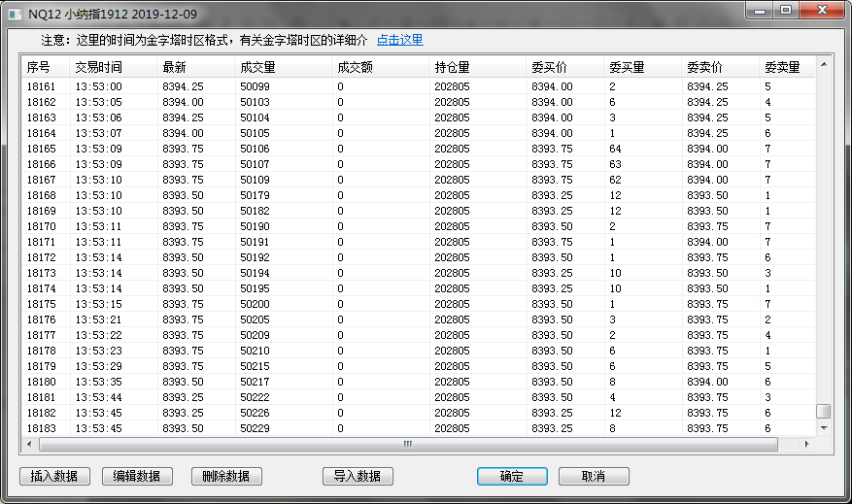This screenshot has width=852, height=504.
Task: Click the 委卖价 column header
Action: tap(721, 67)
